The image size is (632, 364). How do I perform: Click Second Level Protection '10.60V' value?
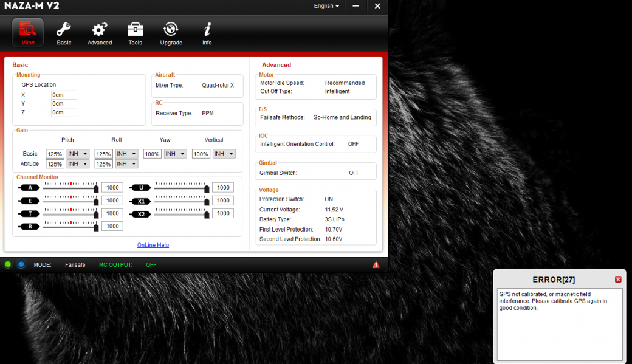[x=334, y=239]
